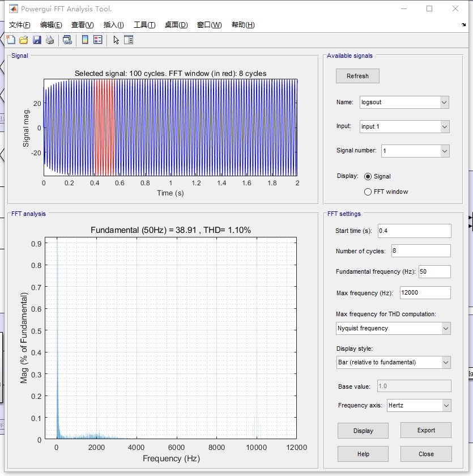This screenshot has height=476, width=473.
Task: Maximize the Powergui FFT Analysis window
Action: tap(429, 8)
